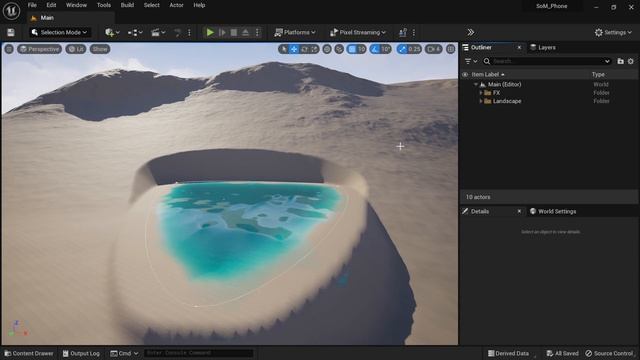Toggle grid snapping for translation

click(x=352, y=49)
